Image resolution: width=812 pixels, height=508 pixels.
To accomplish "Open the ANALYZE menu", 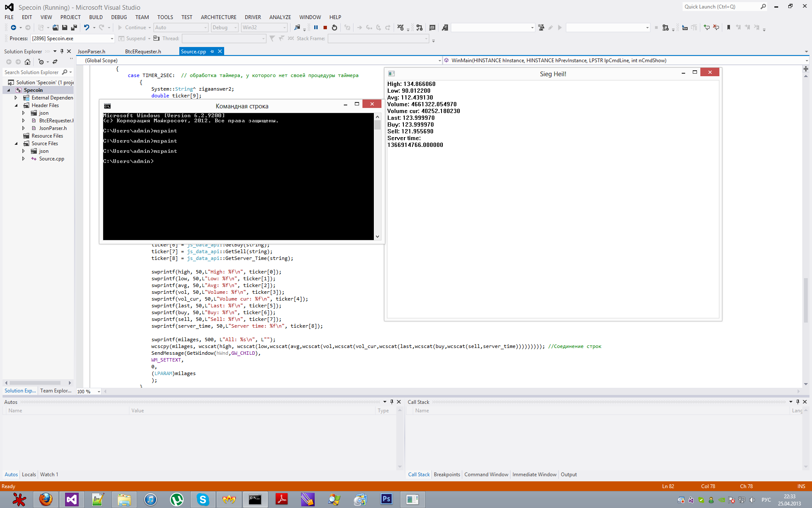I will pyautogui.click(x=280, y=17).
